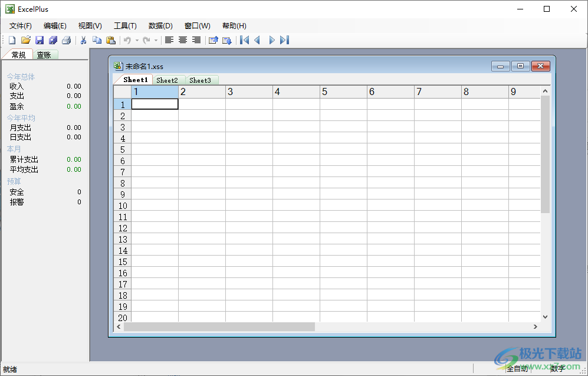Open the 视图(V) menu
The image size is (588, 376).
click(x=90, y=26)
